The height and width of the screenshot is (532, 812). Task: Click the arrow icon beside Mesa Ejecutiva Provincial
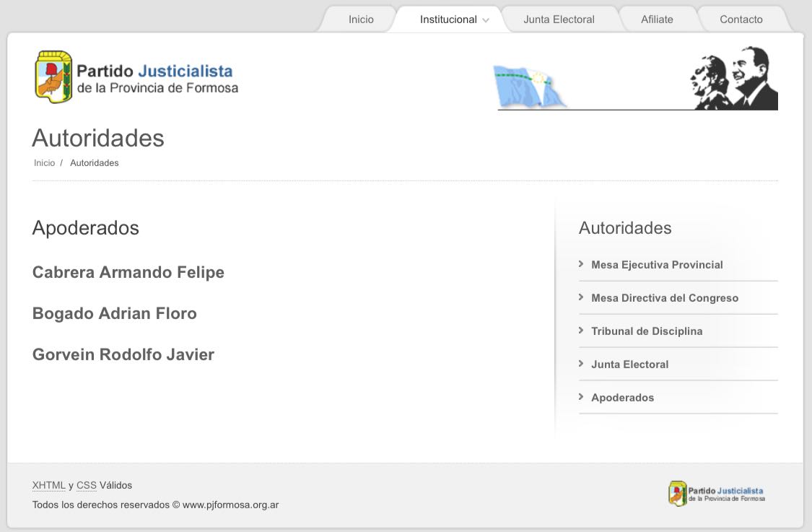click(581, 263)
